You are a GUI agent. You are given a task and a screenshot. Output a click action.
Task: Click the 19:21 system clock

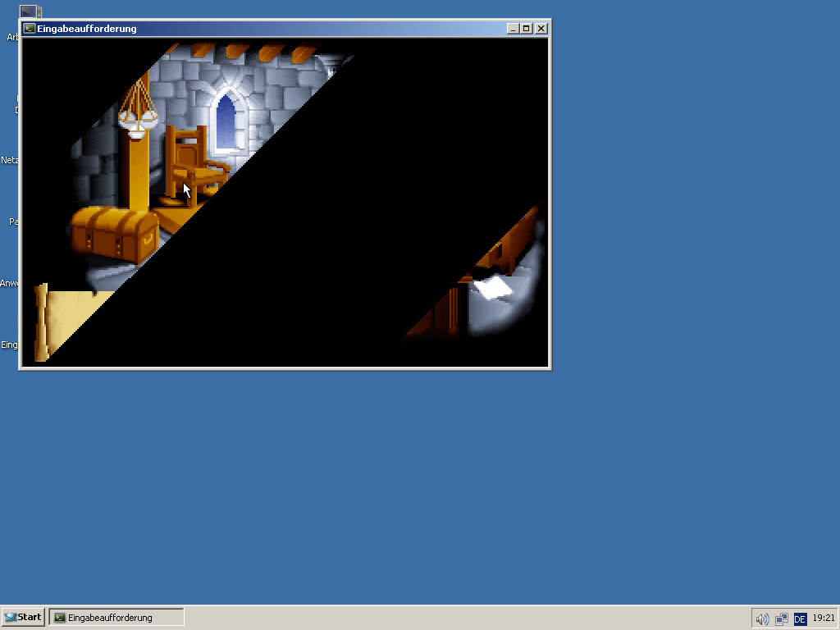point(824,618)
